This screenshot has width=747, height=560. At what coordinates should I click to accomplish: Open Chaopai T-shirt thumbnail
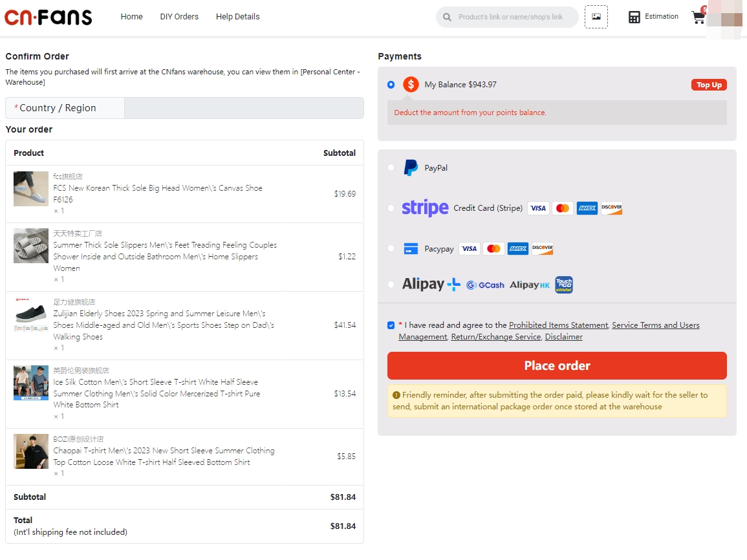point(31,451)
